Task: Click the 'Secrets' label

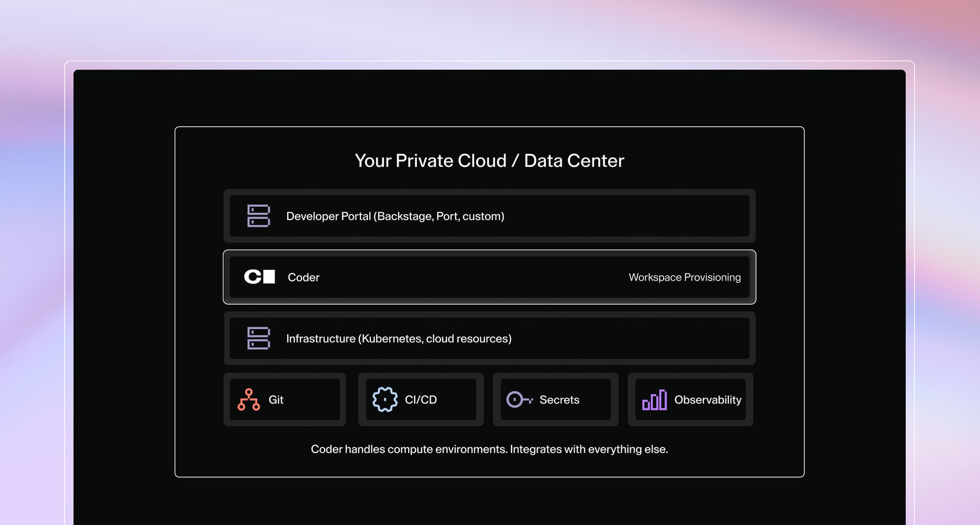Action: click(x=559, y=400)
